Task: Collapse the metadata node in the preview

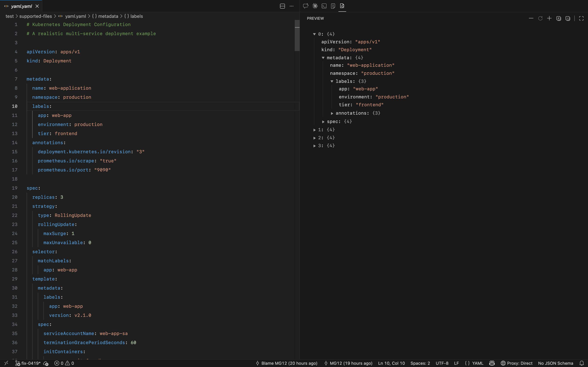Action: click(323, 57)
